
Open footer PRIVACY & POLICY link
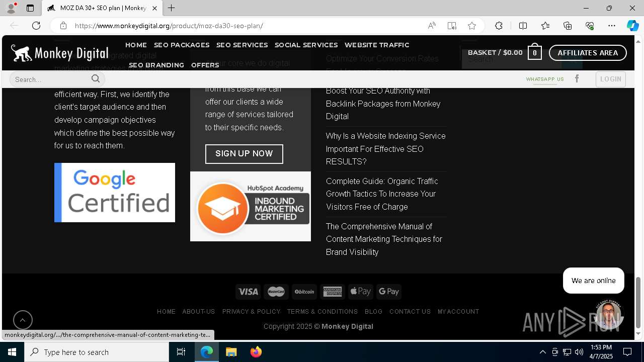251,312
